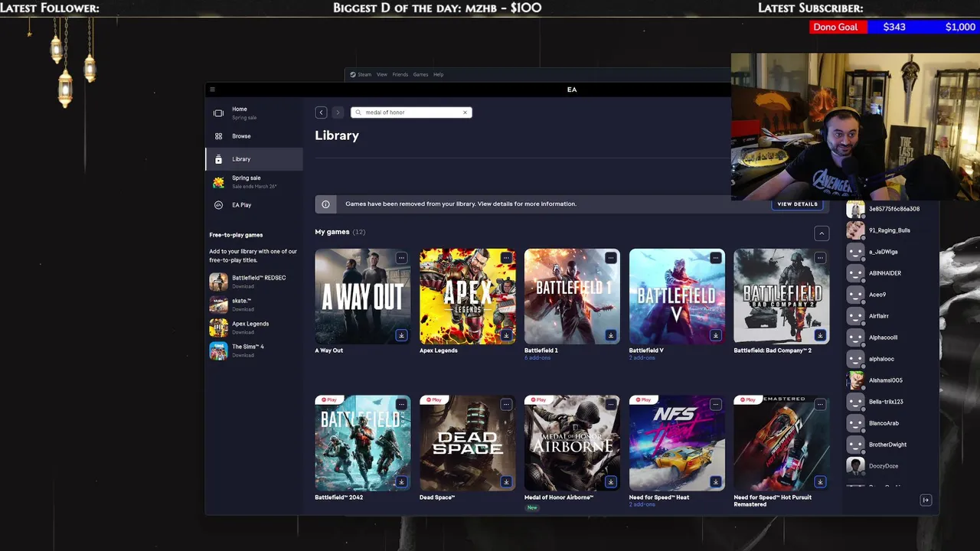Open options menu on NFS Heat
Image resolution: width=980 pixels, height=551 pixels.
pyautogui.click(x=716, y=404)
